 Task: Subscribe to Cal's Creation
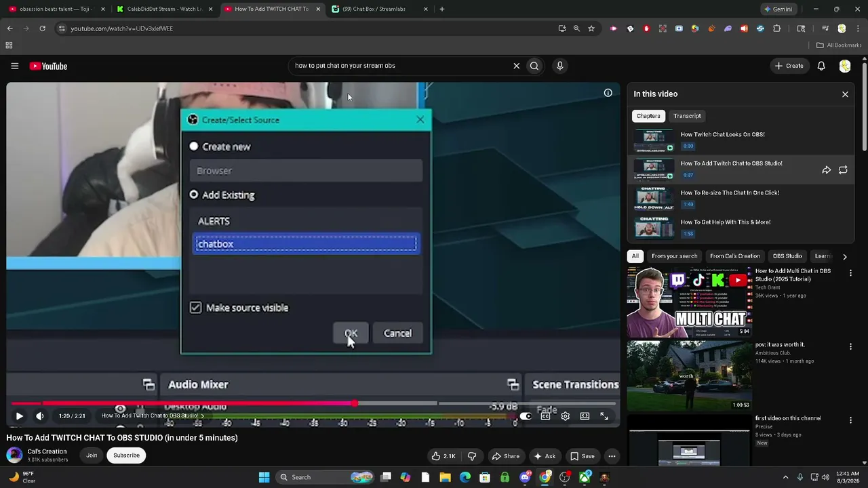(x=126, y=455)
